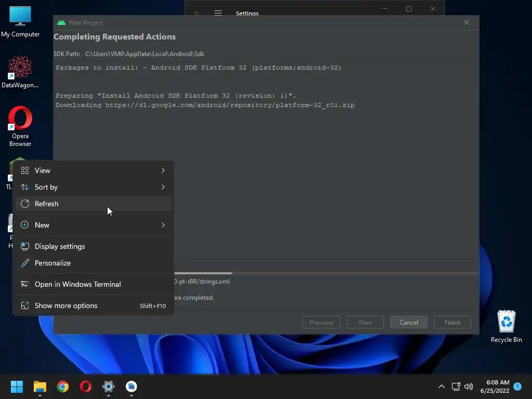
Task: Click the Previous button
Action: coord(321,322)
